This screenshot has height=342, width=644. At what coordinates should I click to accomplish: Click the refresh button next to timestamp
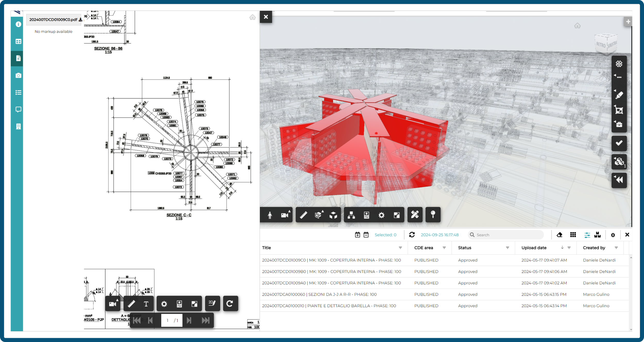coord(412,235)
